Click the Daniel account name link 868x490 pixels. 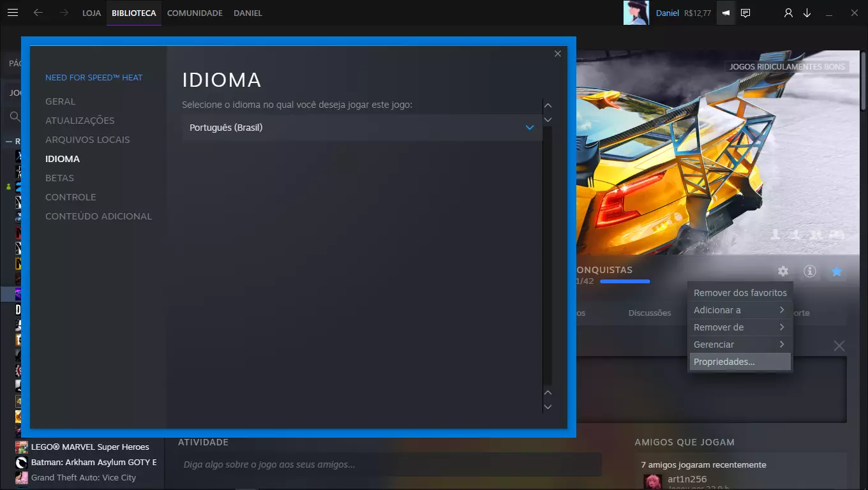[x=668, y=13]
